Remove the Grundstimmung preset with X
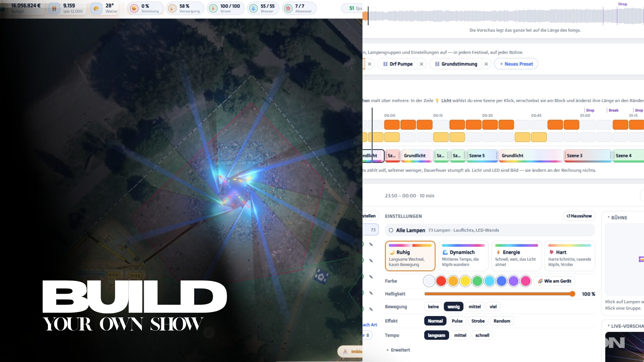The width and height of the screenshot is (644, 362). click(486, 64)
